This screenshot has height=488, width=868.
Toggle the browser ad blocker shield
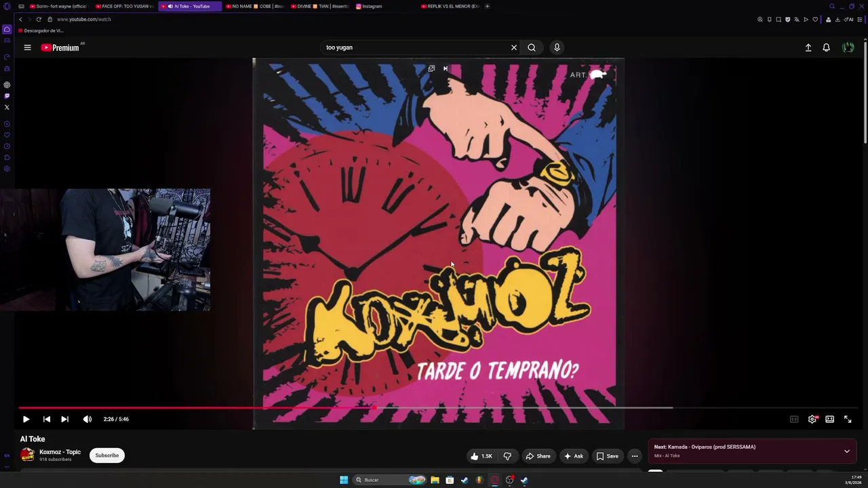[787, 19]
